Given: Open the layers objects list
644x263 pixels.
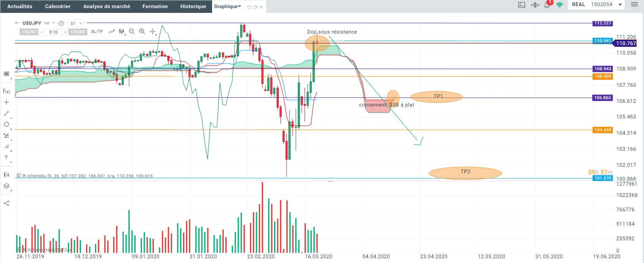Looking at the screenshot, I should click(x=6, y=186).
